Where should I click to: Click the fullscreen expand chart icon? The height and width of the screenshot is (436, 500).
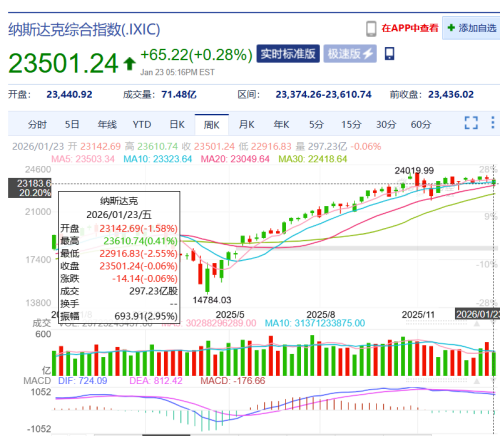click(471, 123)
